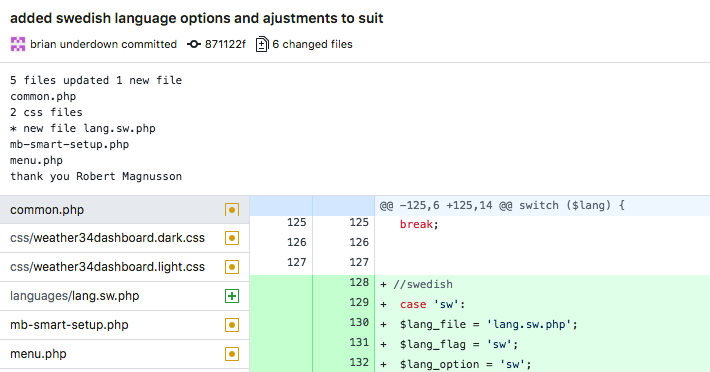Click the commit title about swedish language
The height and width of the screenshot is (372, 710).
(197, 18)
